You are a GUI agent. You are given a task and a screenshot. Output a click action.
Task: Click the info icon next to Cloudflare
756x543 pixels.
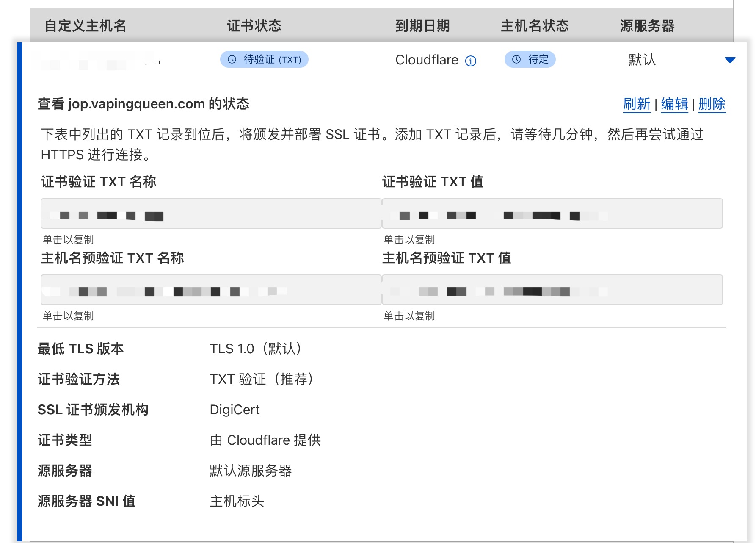470,60
